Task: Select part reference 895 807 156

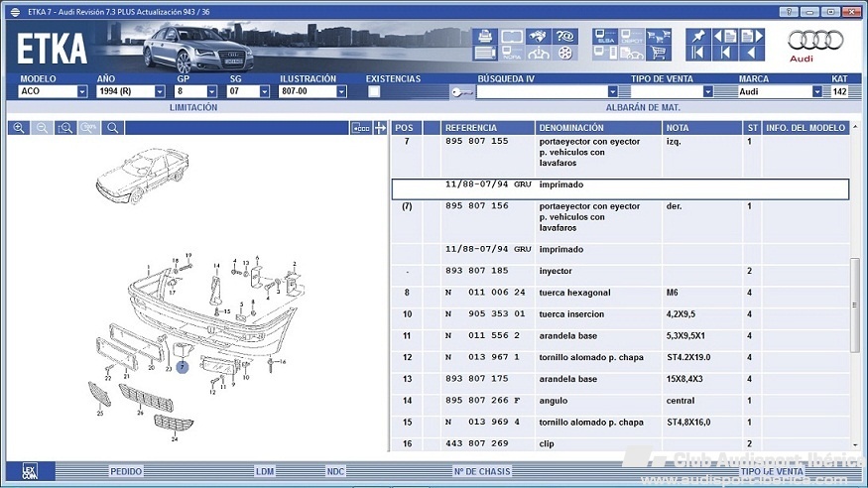Action: (x=476, y=206)
